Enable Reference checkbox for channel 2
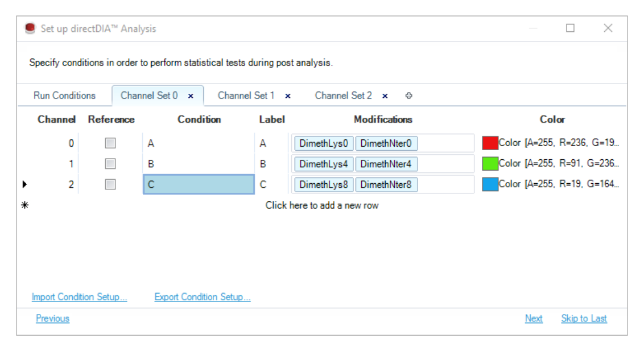Image resolution: width=644 pixels, height=351 pixels. [110, 184]
